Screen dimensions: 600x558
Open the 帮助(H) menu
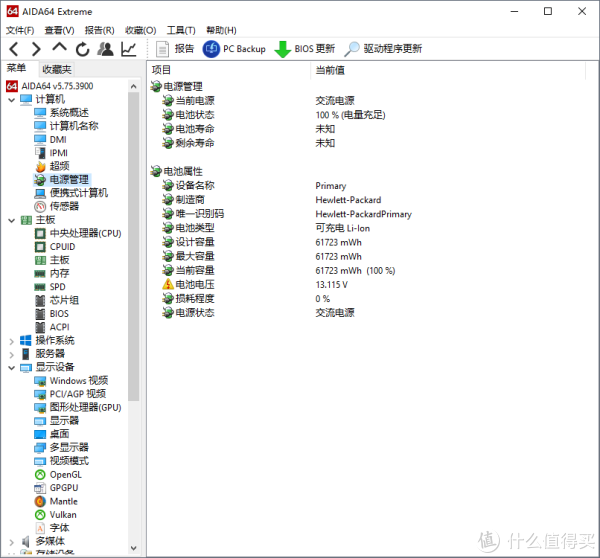222,30
